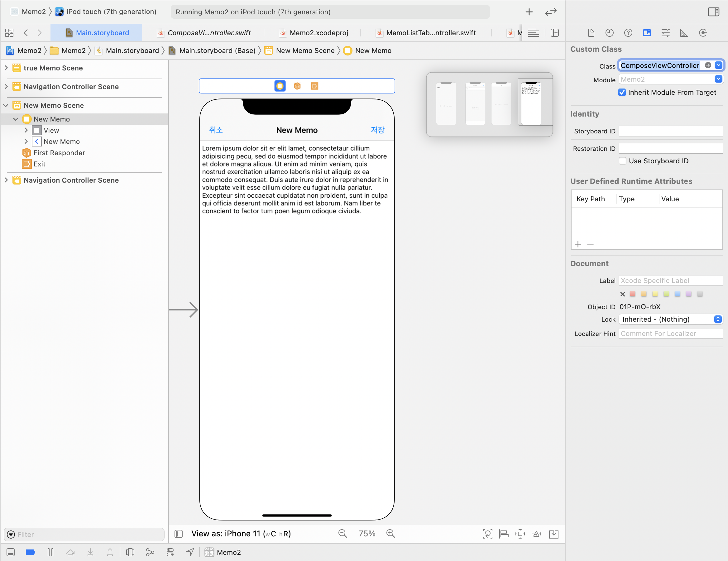
Task: Click the zoom in magnifier icon
Action: (x=390, y=534)
